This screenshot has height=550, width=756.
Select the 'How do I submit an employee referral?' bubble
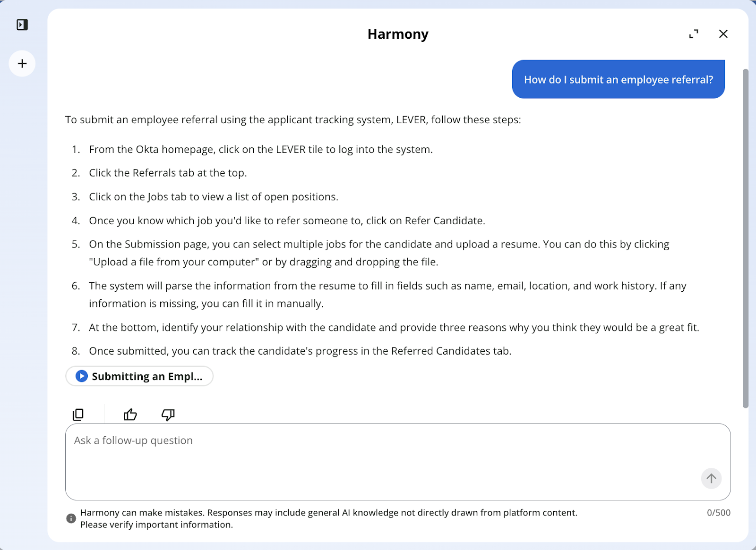point(619,79)
